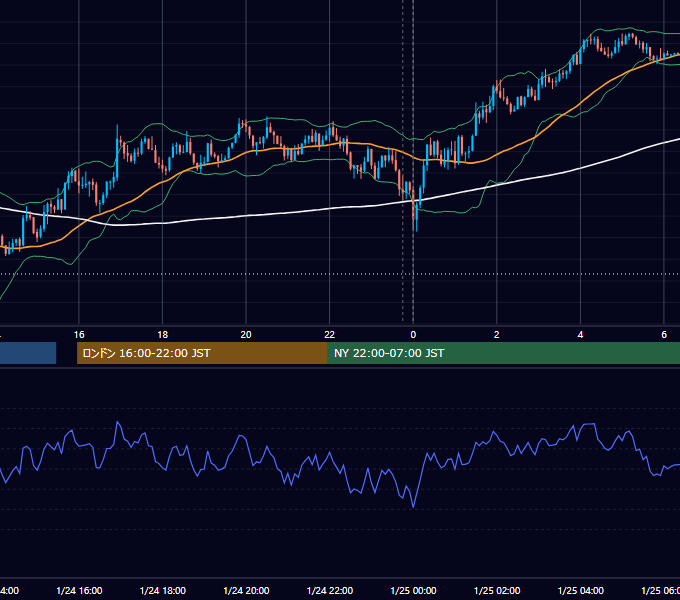Select the NY 22:00-07:00 JST session bar
Screen dimensions: 680x600
[x=503, y=353]
